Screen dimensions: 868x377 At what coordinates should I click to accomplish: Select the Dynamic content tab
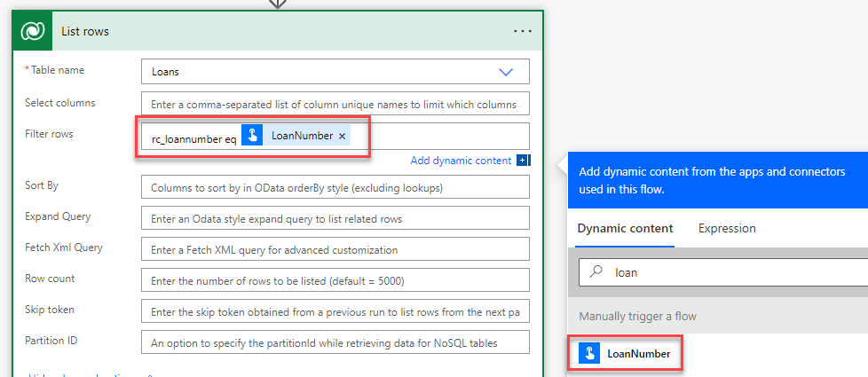coord(625,228)
